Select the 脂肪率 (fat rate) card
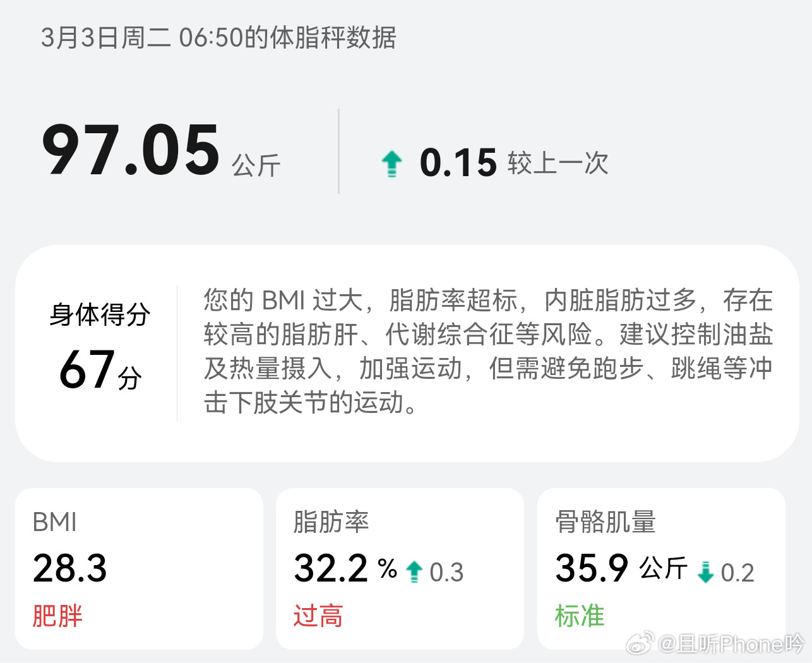The width and height of the screenshot is (812, 663). 400,568
